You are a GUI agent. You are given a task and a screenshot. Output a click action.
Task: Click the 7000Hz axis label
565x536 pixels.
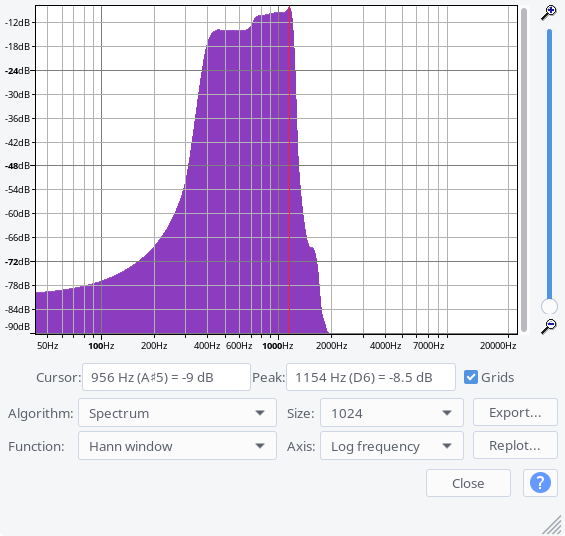pos(428,346)
